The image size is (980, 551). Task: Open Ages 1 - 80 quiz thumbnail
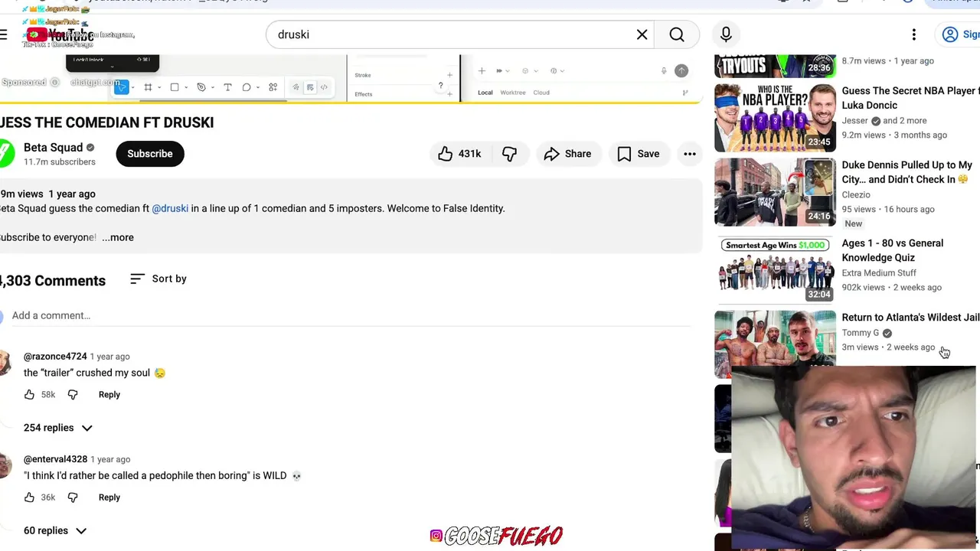click(775, 270)
